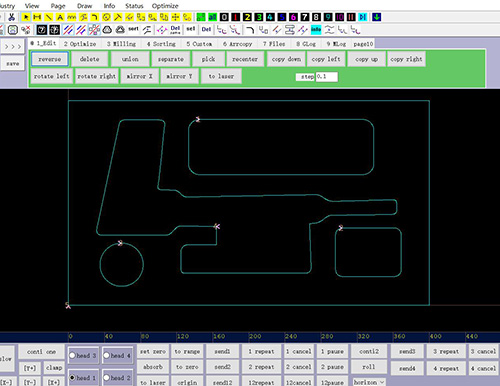Click the first black question-mark box icon

pos(42,30)
